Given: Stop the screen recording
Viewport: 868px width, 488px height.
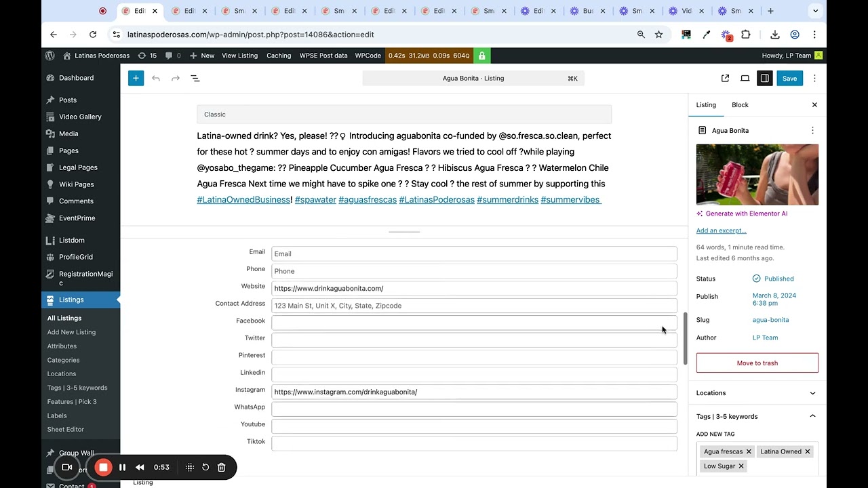Looking at the screenshot, I should coord(103,467).
